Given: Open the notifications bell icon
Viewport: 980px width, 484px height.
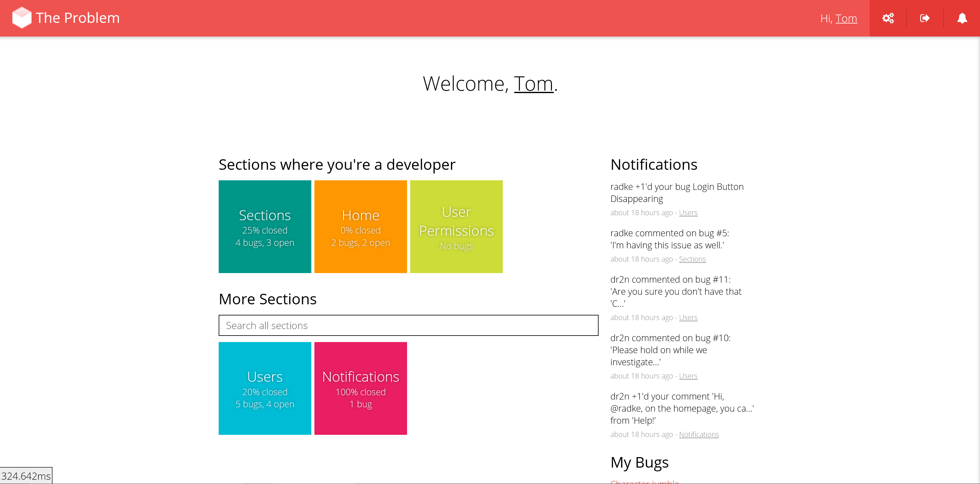Looking at the screenshot, I should point(962,18).
